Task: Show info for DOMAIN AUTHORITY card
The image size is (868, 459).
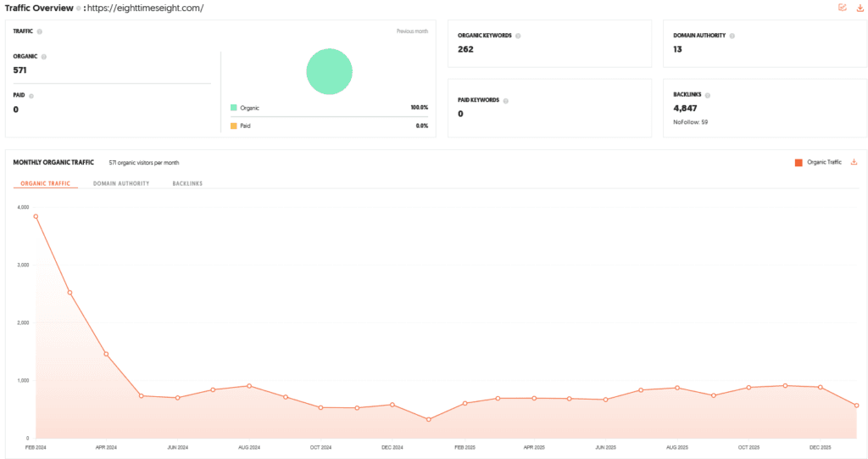Action: 732,36
